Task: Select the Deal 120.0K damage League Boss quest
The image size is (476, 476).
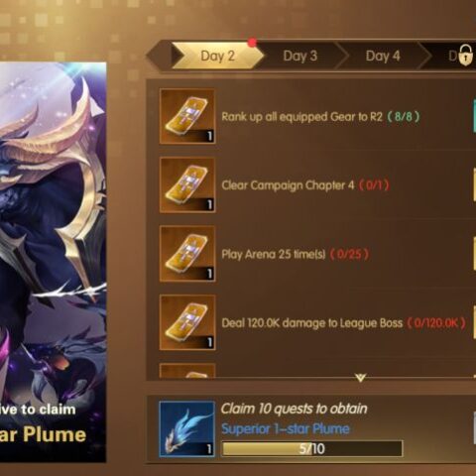Action: [x=317, y=322]
